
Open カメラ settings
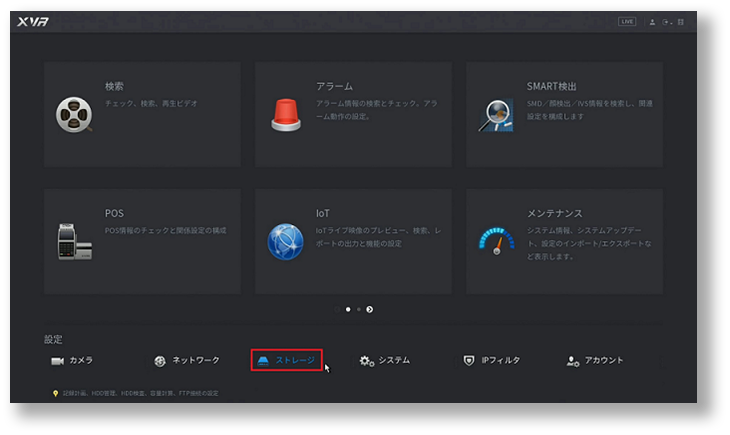(72, 360)
